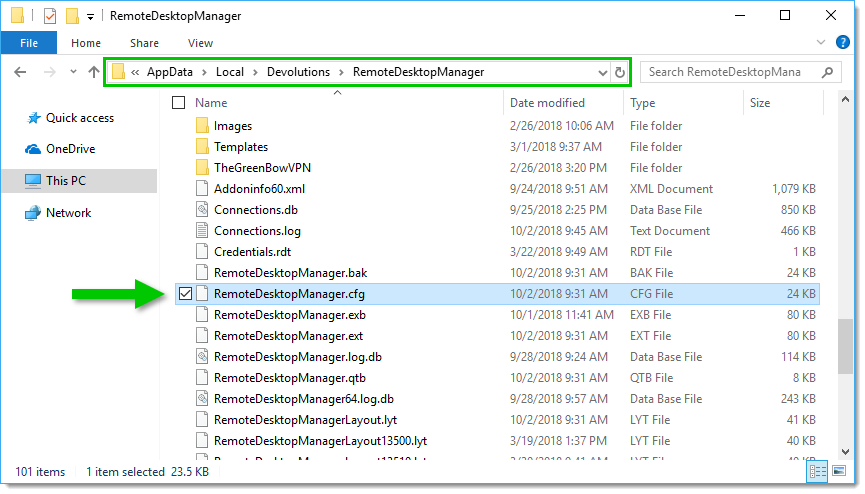Sort by the Name column header
865x494 pixels.
click(211, 103)
